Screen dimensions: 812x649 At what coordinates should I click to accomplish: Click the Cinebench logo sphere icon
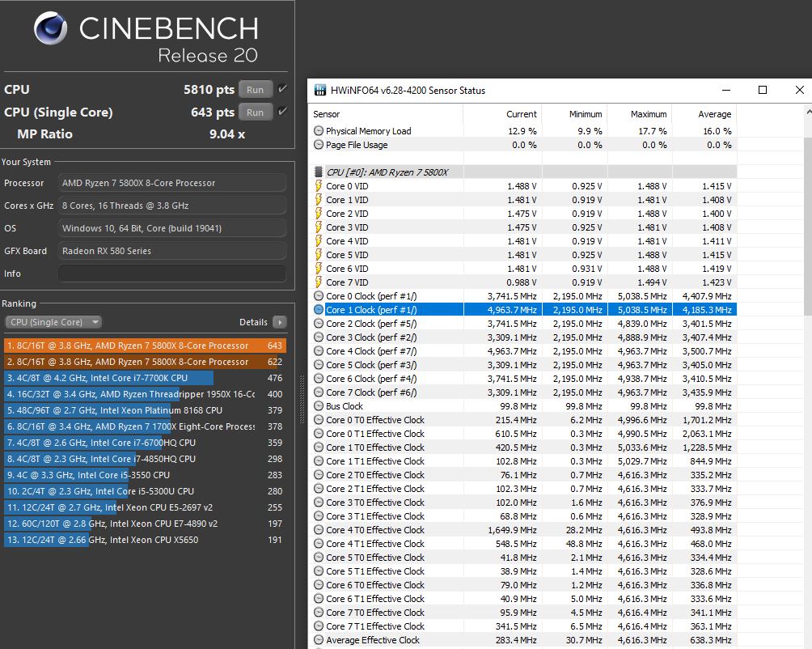click(x=51, y=28)
